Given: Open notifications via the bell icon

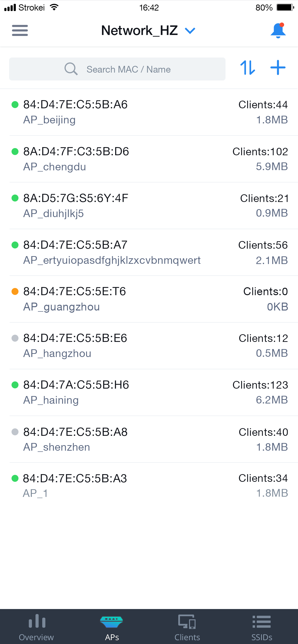Looking at the screenshot, I should [x=278, y=30].
